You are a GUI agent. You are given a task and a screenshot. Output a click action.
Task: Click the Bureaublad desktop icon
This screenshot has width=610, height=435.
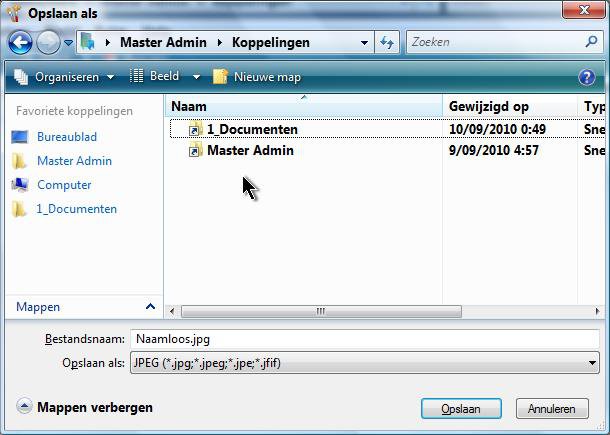[19, 137]
